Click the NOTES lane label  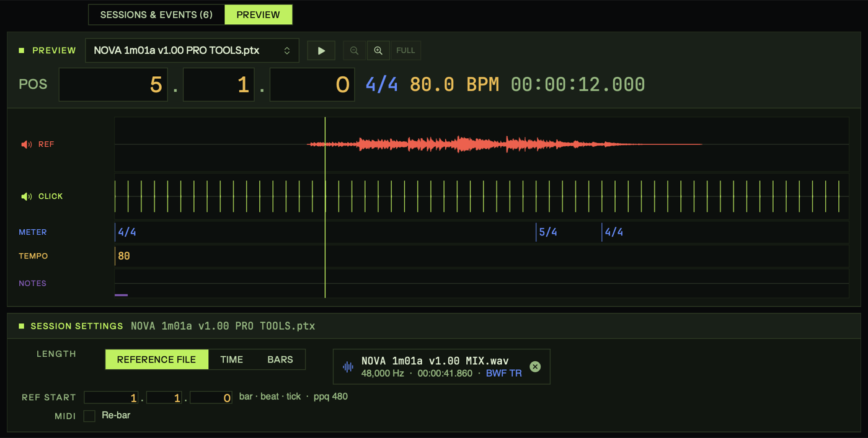pos(33,283)
